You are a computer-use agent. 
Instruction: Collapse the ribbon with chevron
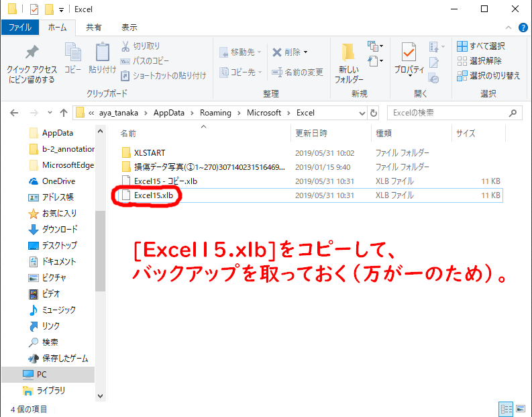(x=509, y=28)
